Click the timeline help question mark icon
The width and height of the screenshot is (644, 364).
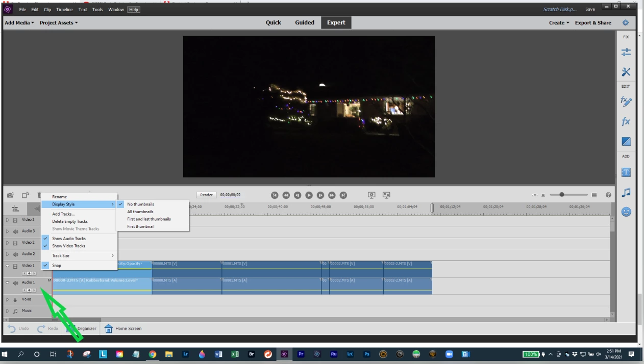coord(608,195)
